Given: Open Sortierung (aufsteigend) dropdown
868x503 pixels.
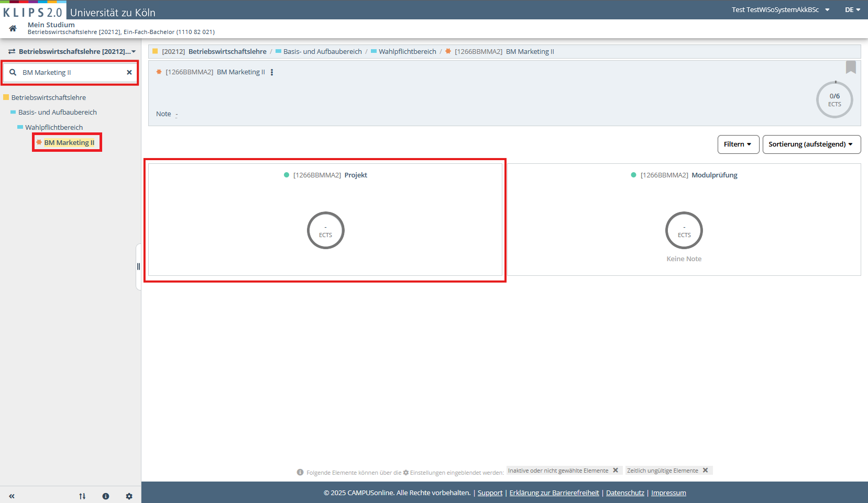Looking at the screenshot, I should coord(811,144).
